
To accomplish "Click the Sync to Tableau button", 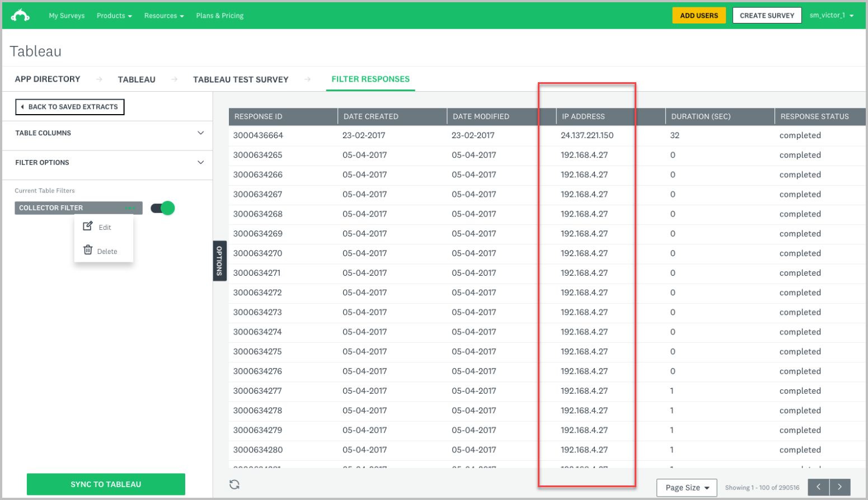I will tap(106, 484).
